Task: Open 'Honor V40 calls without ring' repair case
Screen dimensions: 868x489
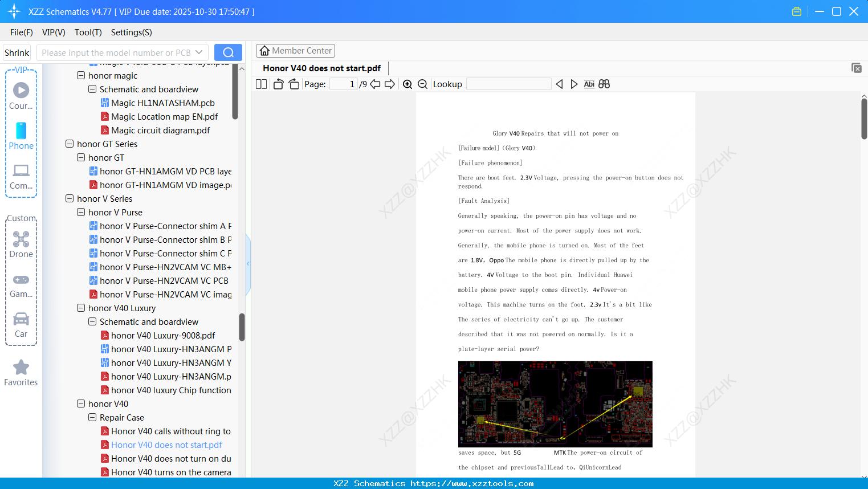Action: [166, 431]
